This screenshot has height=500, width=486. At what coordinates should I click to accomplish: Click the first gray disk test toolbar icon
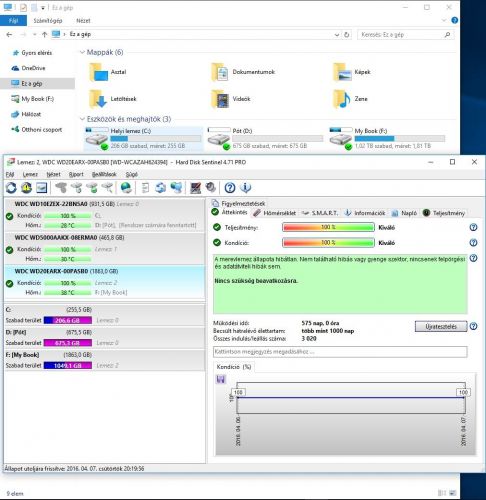[61, 188]
